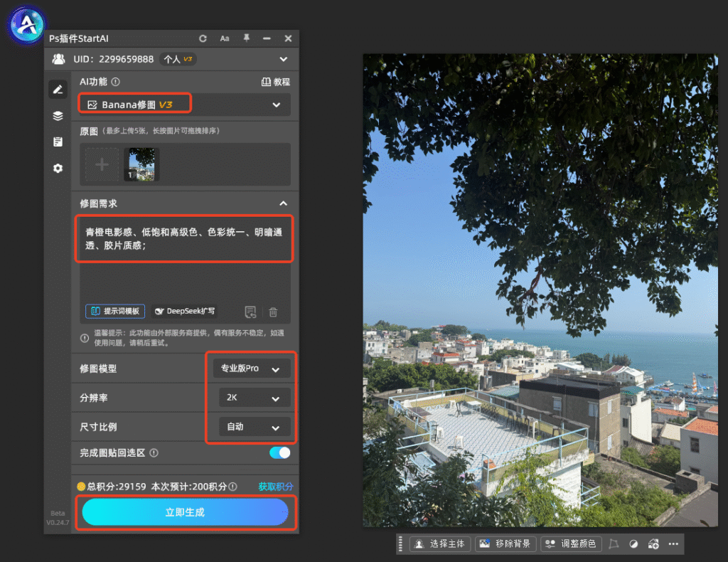Open the 修图模型 专业版Pro dropdown

pyautogui.click(x=252, y=369)
